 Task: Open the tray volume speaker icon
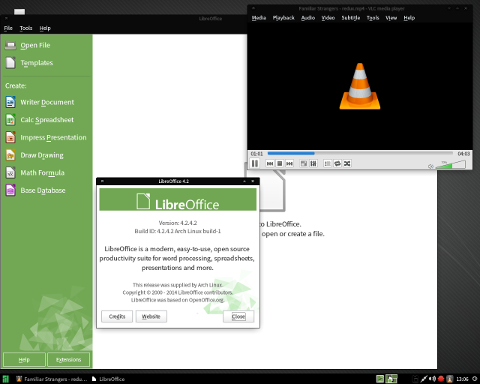tap(432, 379)
